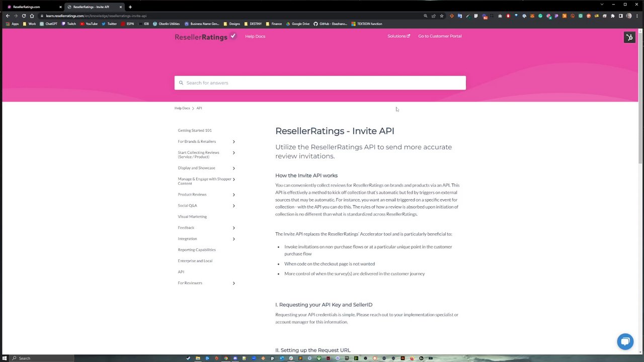Expand the For Reviewers section

pyautogui.click(x=233, y=283)
